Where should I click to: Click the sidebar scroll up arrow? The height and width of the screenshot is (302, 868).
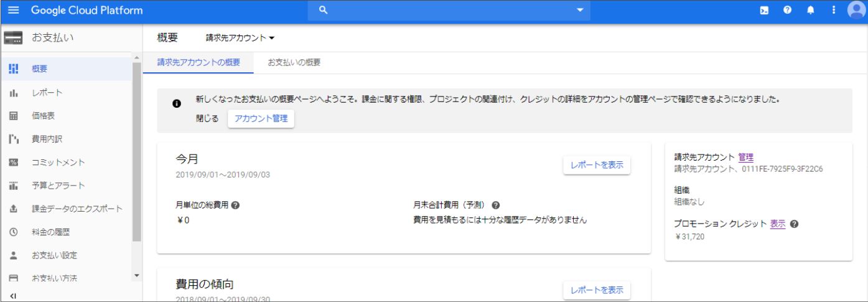click(x=136, y=57)
